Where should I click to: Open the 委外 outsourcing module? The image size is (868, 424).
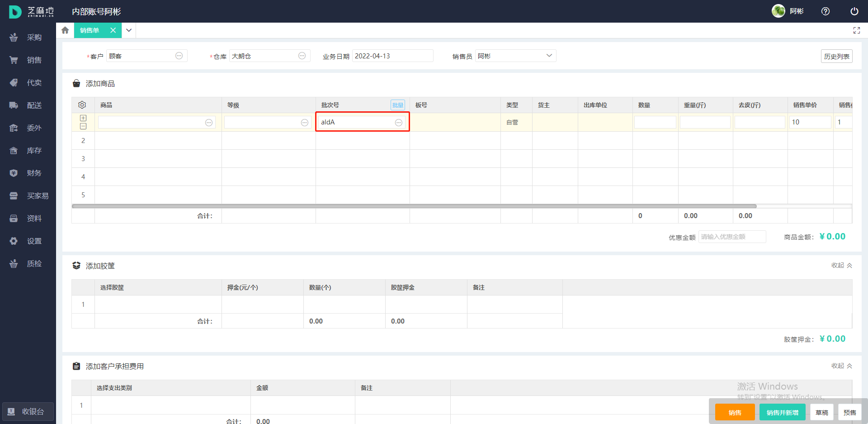[x=28, y=128]
